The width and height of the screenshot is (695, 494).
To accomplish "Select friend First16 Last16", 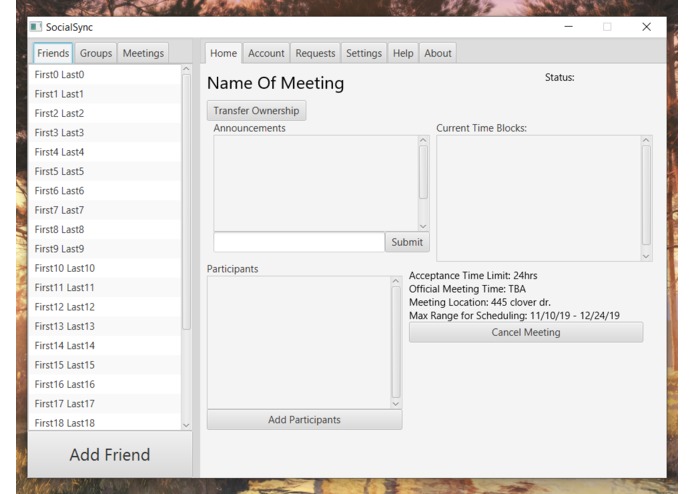I will point(105,384).
